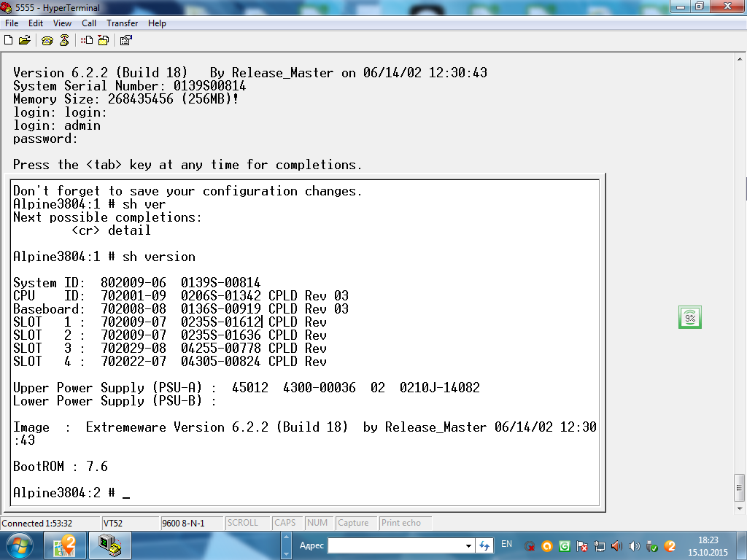747x560 pixels.
Task: Click the taskbar toolbar scroll-down arrow
Action: coord(286,554)
